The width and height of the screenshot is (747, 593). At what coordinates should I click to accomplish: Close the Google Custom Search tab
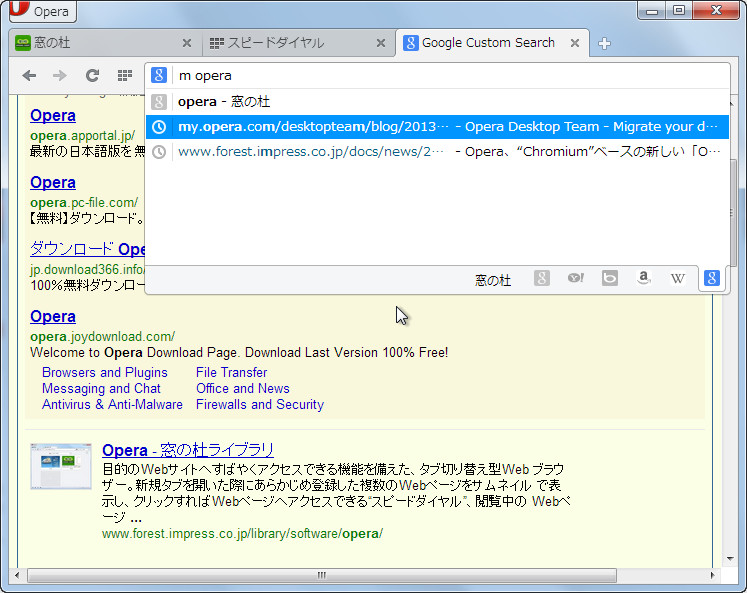point(575,43)
